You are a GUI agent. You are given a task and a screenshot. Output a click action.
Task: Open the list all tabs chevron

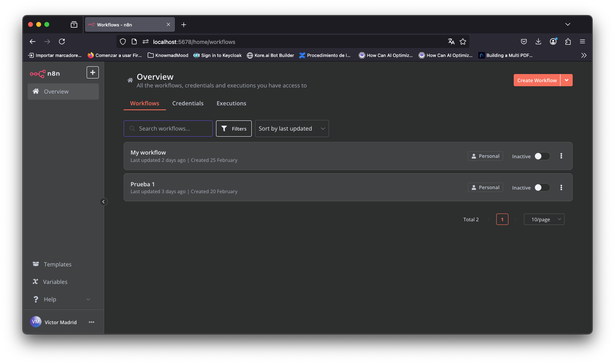click(568, 24)
